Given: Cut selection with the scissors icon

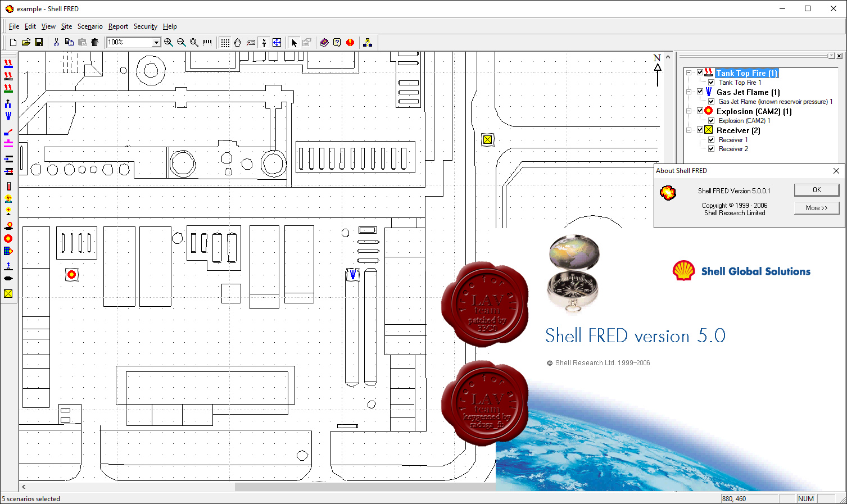Looking at the screenshot, I should (56, 43).
